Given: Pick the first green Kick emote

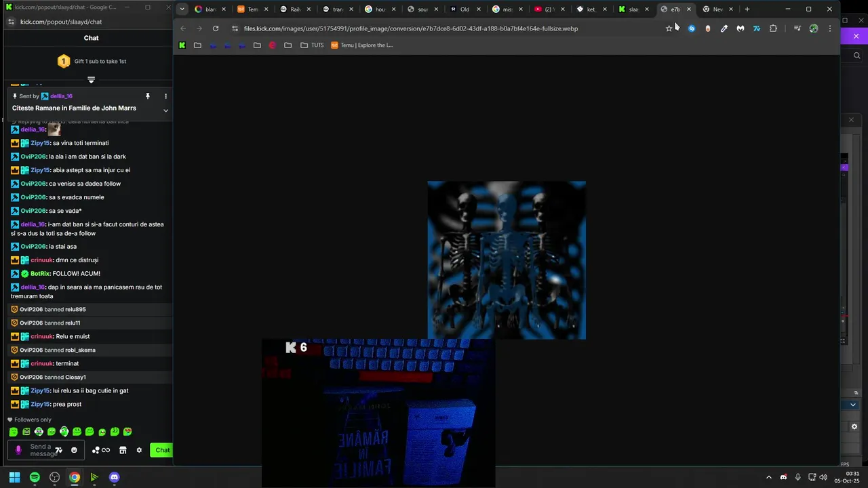Looking at the screenshot, I should pos(14,432).
